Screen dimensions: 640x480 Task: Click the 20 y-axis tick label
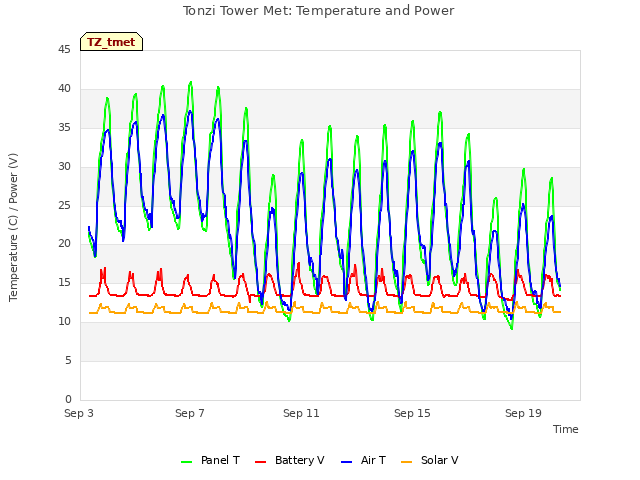64,243
